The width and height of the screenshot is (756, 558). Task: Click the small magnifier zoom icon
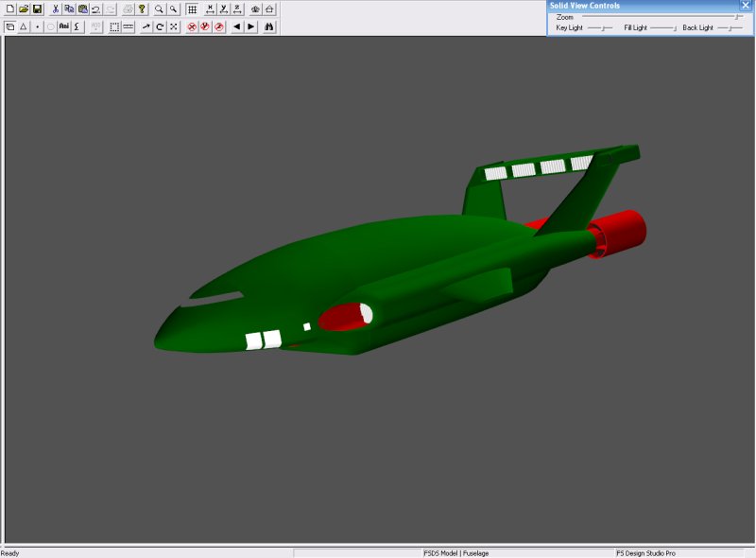coord(173,9)
